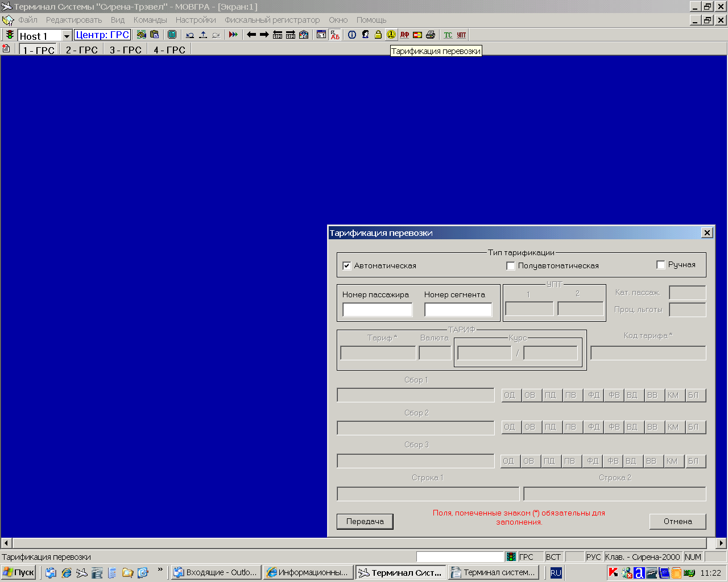Viewport: 728px width, 582px height.
Task: Click the traffic light connection icon in toolbar
Action: point(10,35)
